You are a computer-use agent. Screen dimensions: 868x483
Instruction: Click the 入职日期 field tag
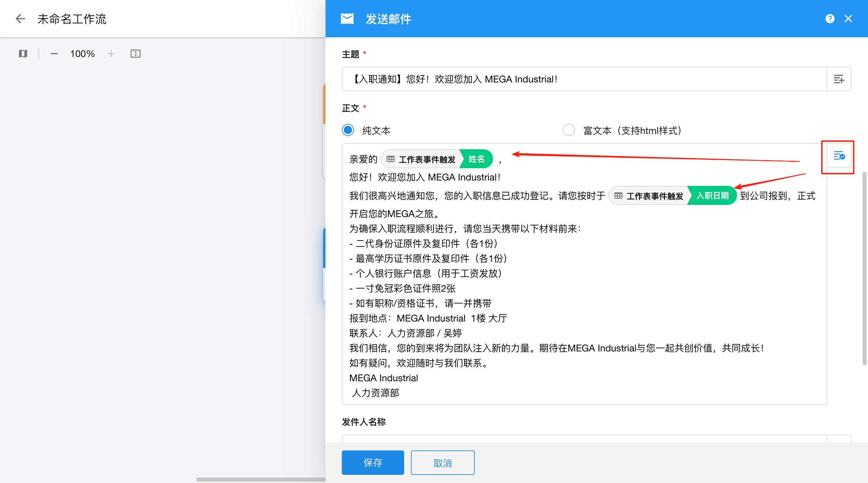pos(712,196)
